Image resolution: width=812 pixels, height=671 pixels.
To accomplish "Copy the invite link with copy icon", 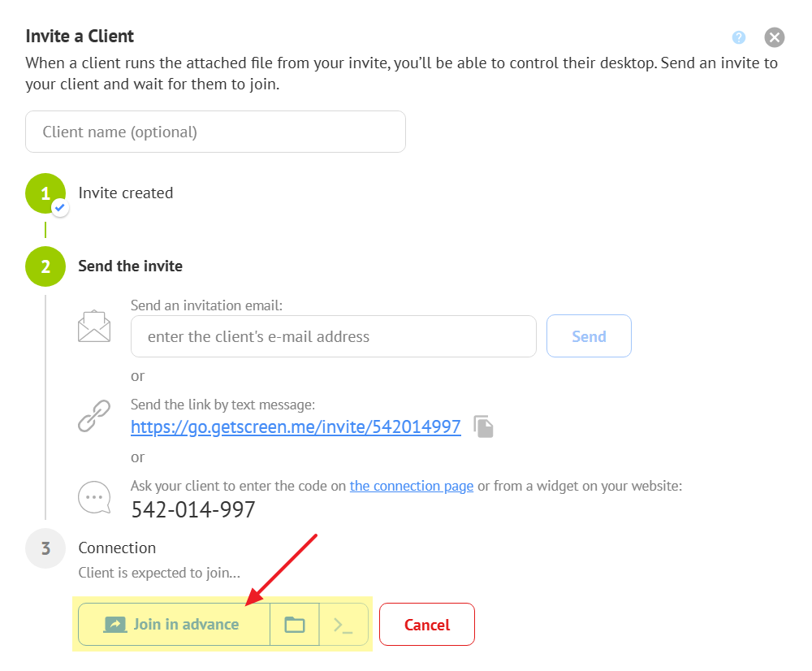I will (484, 427).
